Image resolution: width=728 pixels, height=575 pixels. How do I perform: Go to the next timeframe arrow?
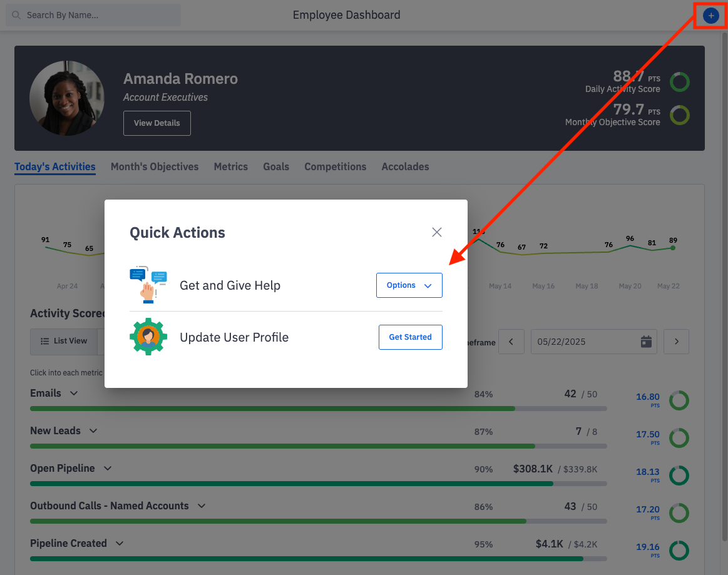676,342
